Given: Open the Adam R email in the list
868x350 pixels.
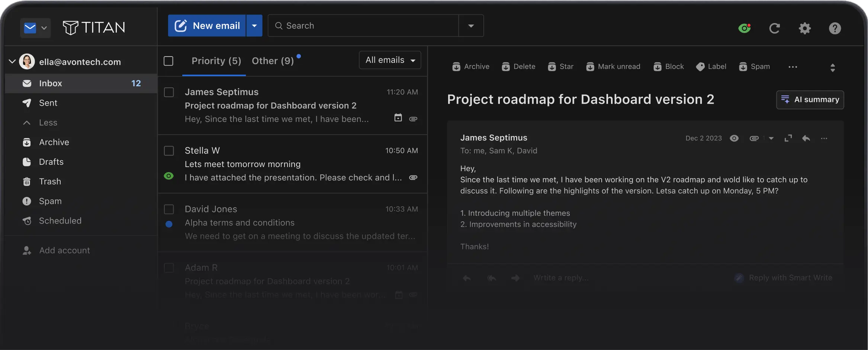Looking at the screenshot, I should (x=293, y=281).
